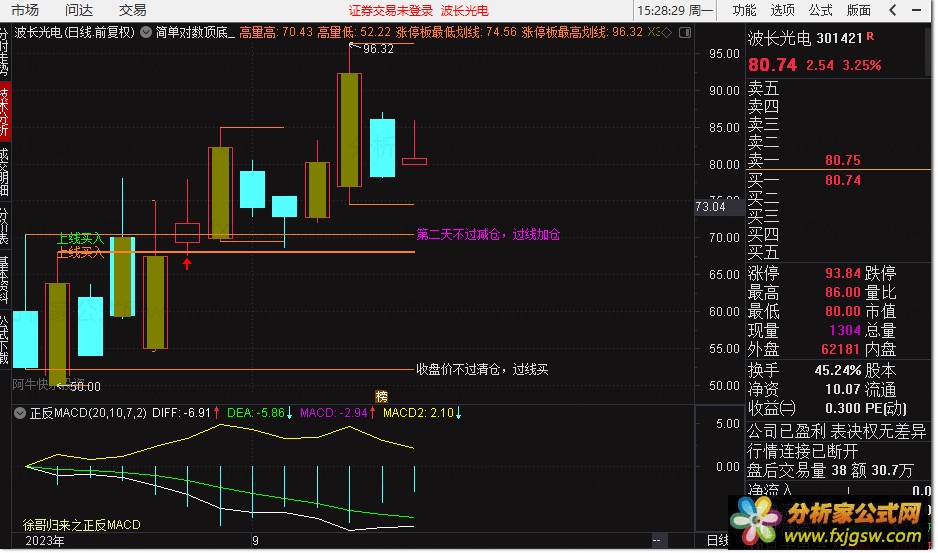This screenshot has width=938, height=553.
Task: Click the 净资 10.07 value
Action: point(842,390)
